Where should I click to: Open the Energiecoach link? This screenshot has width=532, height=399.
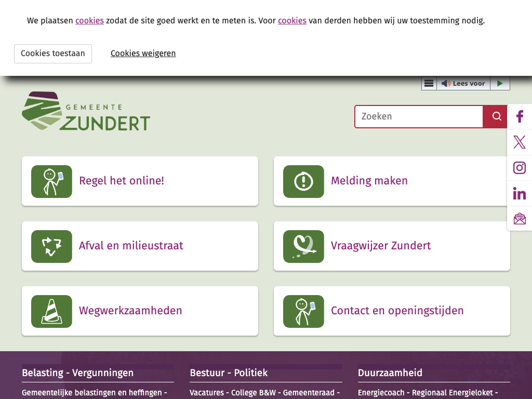point(381,393)
